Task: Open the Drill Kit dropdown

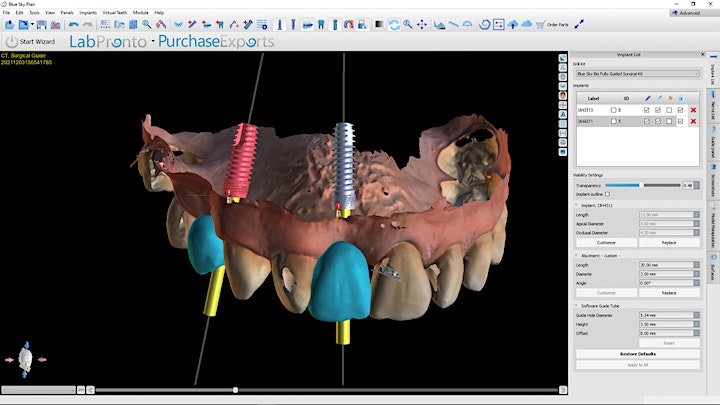Action: pos(638,73)
